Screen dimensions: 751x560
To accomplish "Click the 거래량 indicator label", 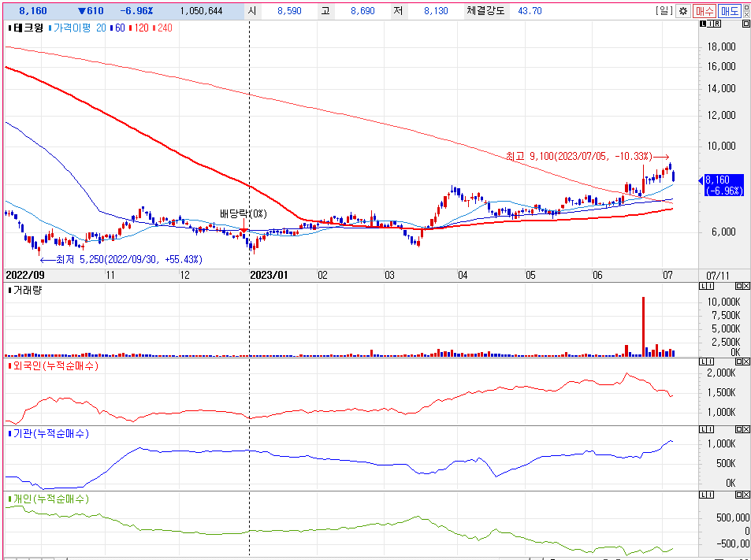I will pos(28,290).
